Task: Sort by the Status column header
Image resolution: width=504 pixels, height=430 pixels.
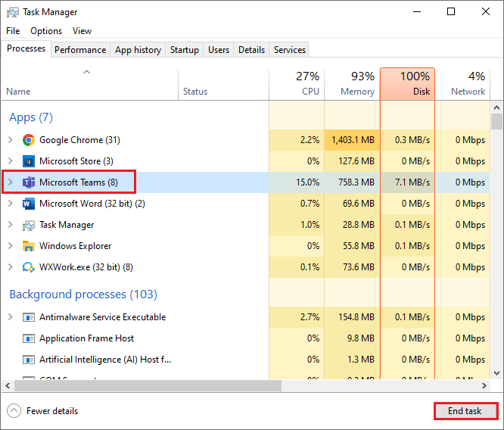Action: [x=223, y=85]
